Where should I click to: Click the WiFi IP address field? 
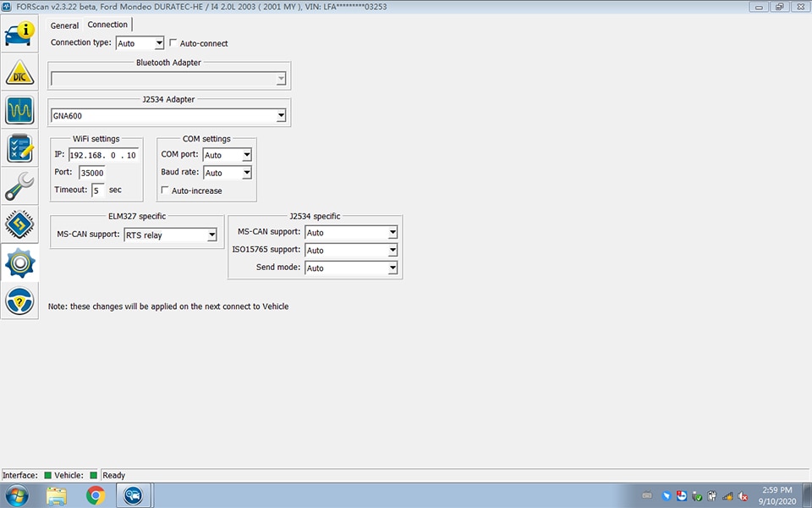pyautogui.click(x=103, y=155)
